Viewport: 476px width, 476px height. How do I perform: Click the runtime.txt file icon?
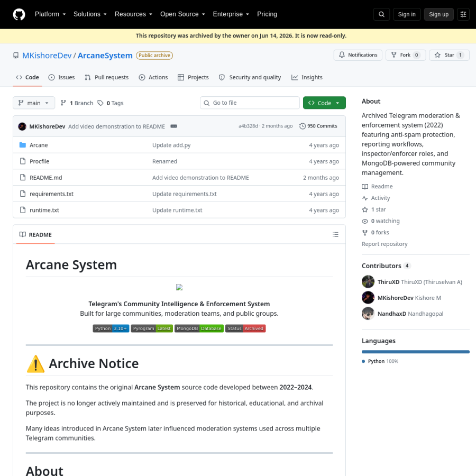(22, 210)
